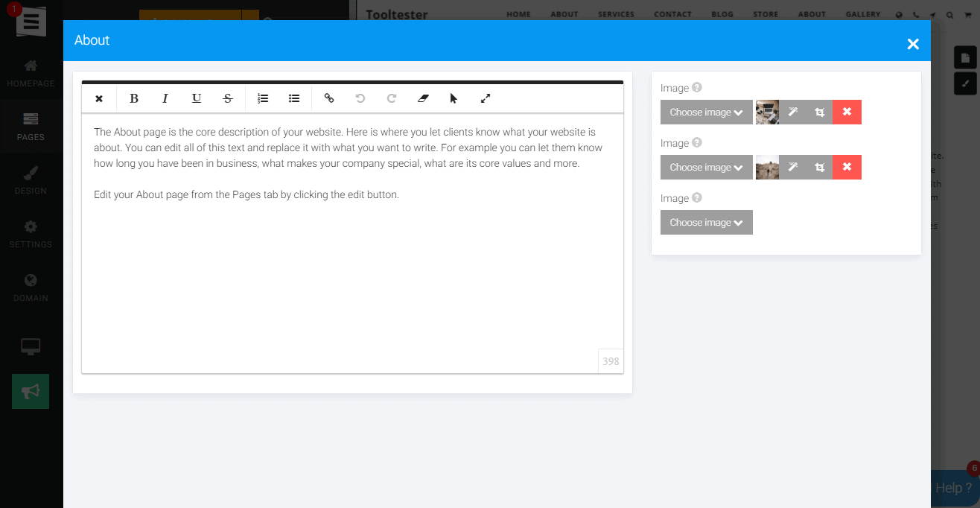Redo the last edit
980x508 pixels.
point(392,98)
